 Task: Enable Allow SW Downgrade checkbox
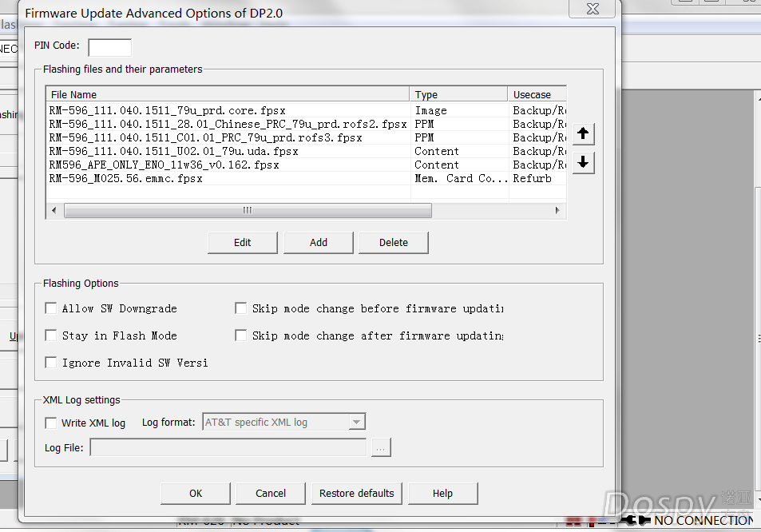[51, 308]
